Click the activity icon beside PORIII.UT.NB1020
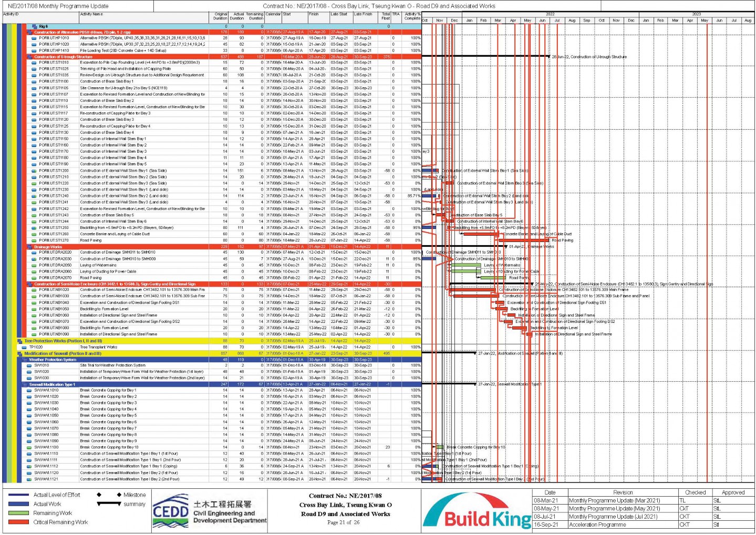The image size is (756, 535). 34,290
